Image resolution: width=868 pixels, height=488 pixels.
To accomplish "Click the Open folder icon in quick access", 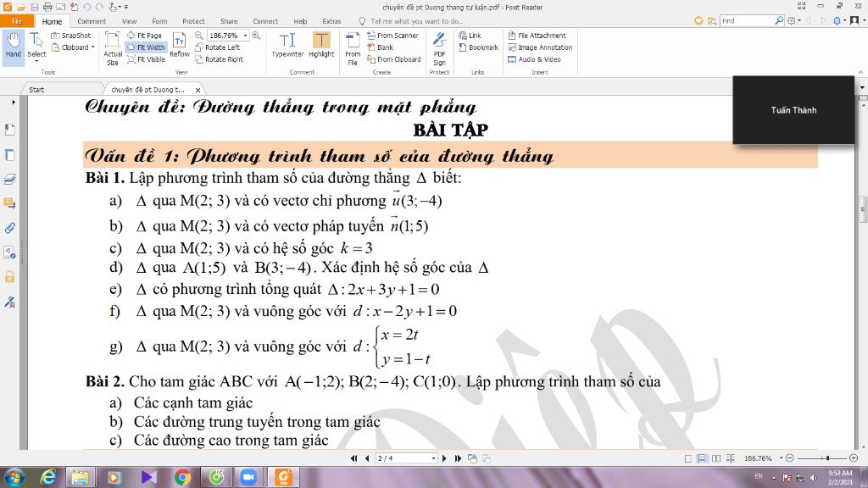I will tap(21, 7).
